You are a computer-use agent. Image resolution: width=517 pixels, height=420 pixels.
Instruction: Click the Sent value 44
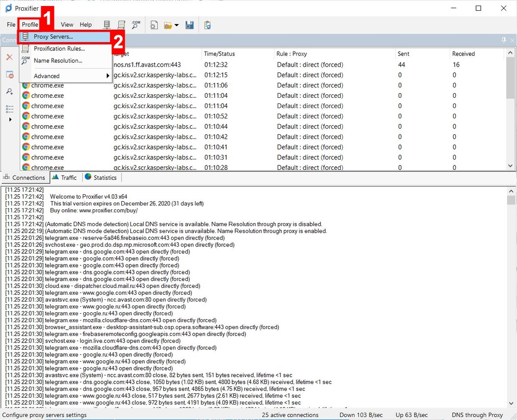click(x=402, y=65)
